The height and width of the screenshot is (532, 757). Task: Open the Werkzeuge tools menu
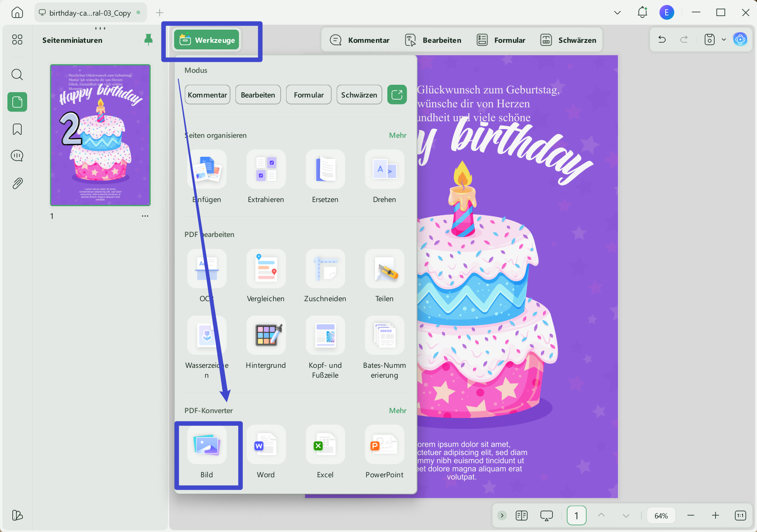coord(207,40)
